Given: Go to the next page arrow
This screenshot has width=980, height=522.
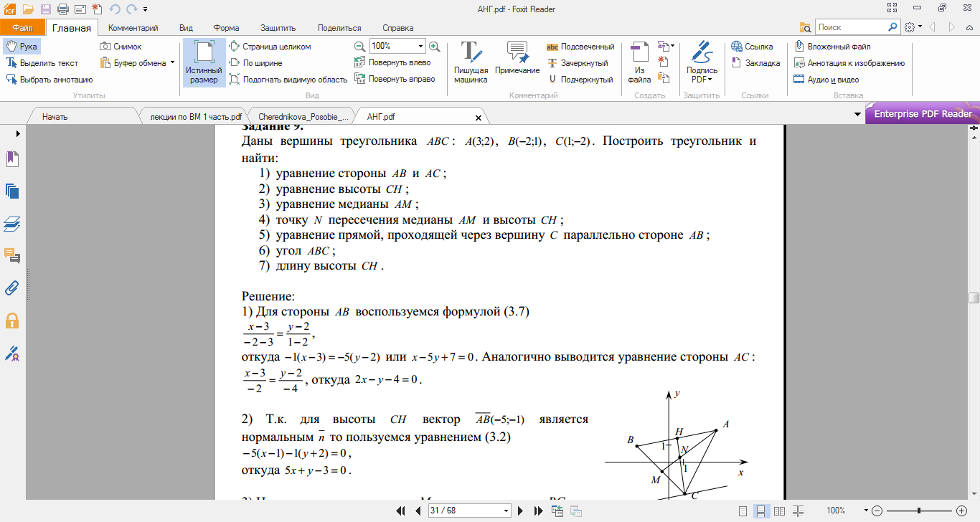Looking at the screenshot, I should [522, 511].
